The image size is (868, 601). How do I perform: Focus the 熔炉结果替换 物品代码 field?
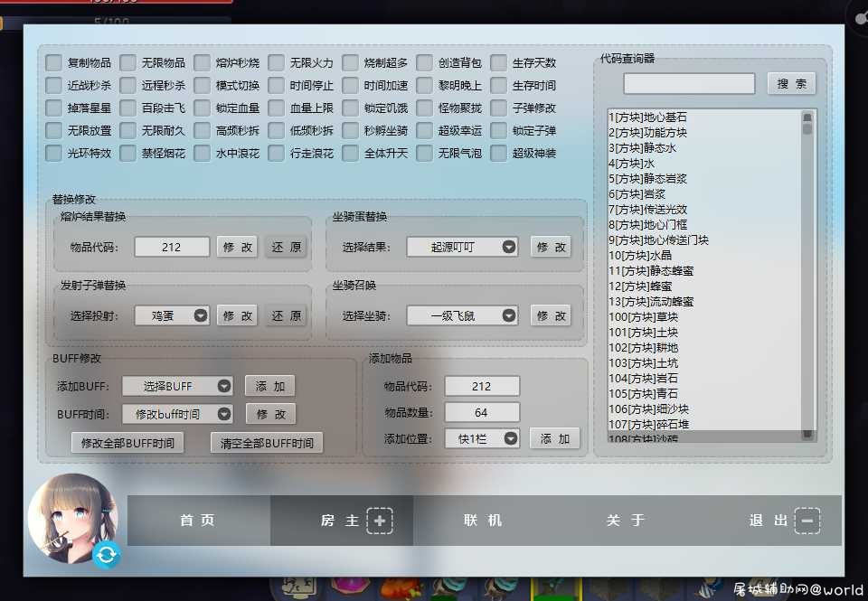pos(172,247)
